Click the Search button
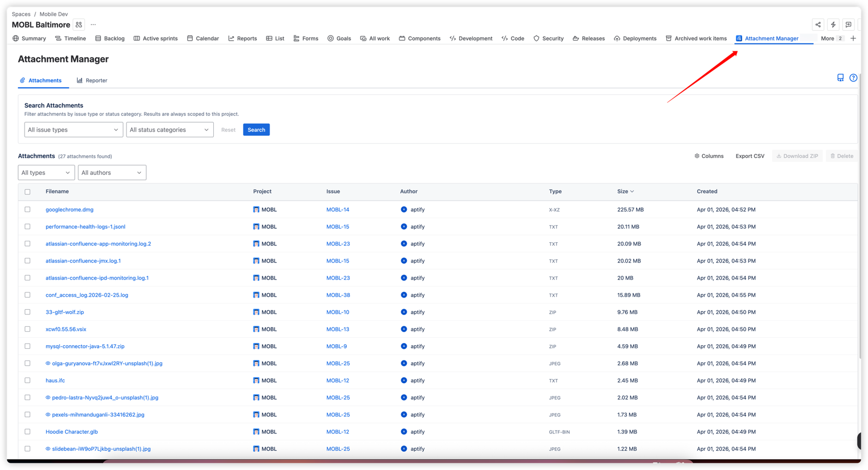Viewport: 868px width, 470px height. (x=256, y=130)
